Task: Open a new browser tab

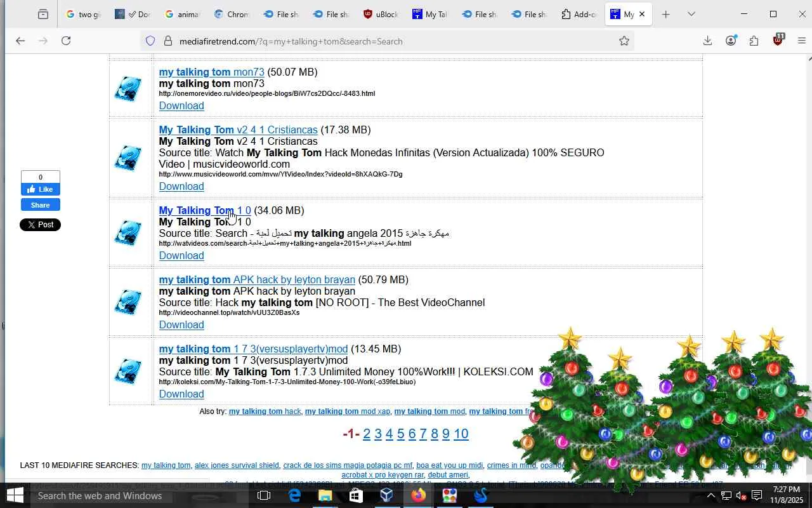Action: [665, 14]
